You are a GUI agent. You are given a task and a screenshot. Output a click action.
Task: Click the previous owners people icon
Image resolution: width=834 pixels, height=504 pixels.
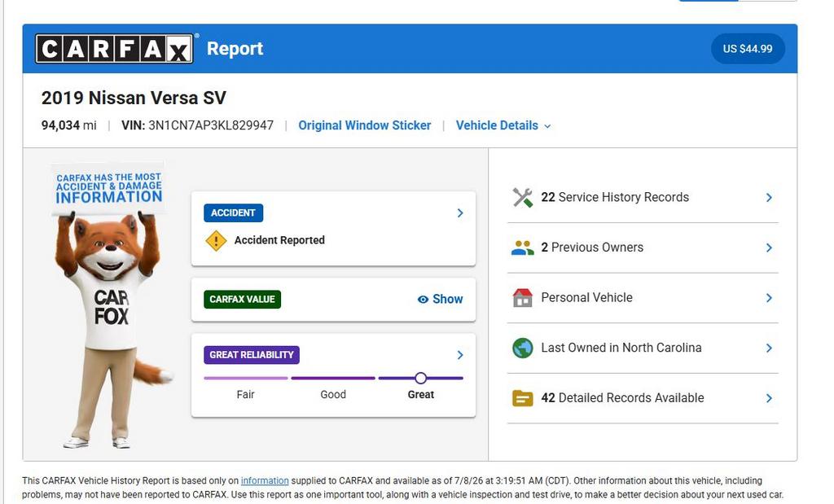pos(522,248)
